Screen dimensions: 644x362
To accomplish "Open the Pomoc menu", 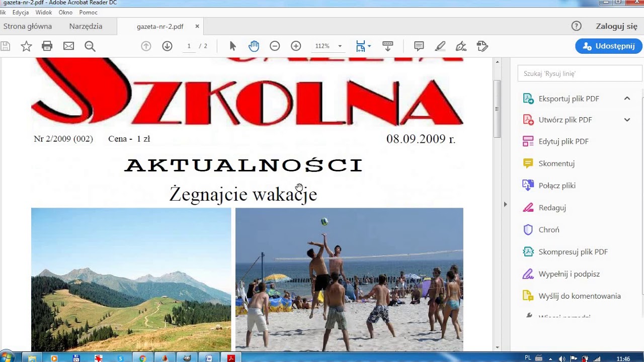I will coord(88,12).
